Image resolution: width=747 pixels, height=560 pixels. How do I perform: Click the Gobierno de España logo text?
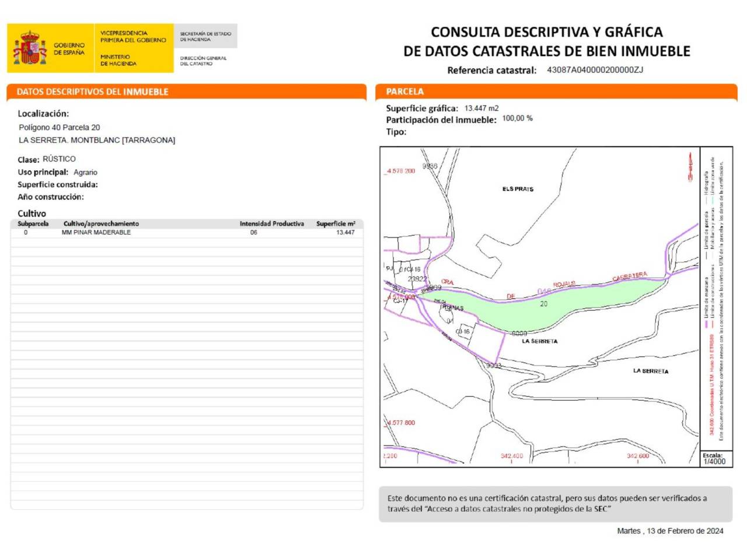[x=69, y=48]
